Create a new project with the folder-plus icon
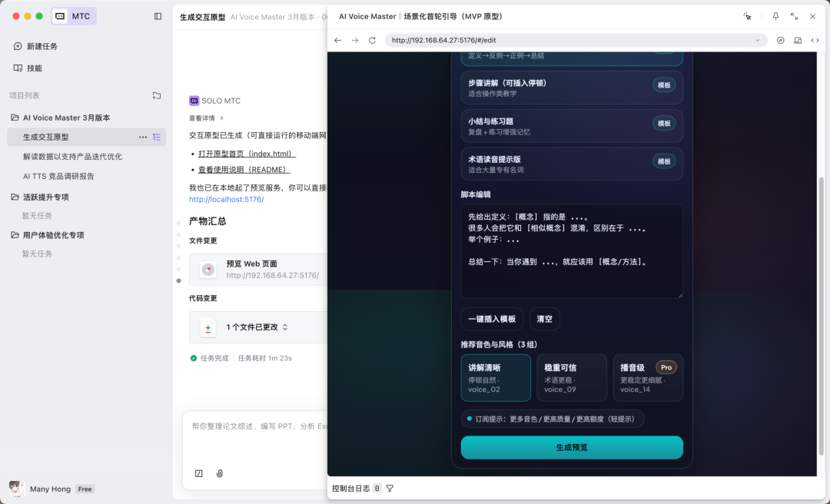 (x=157, y=95)
